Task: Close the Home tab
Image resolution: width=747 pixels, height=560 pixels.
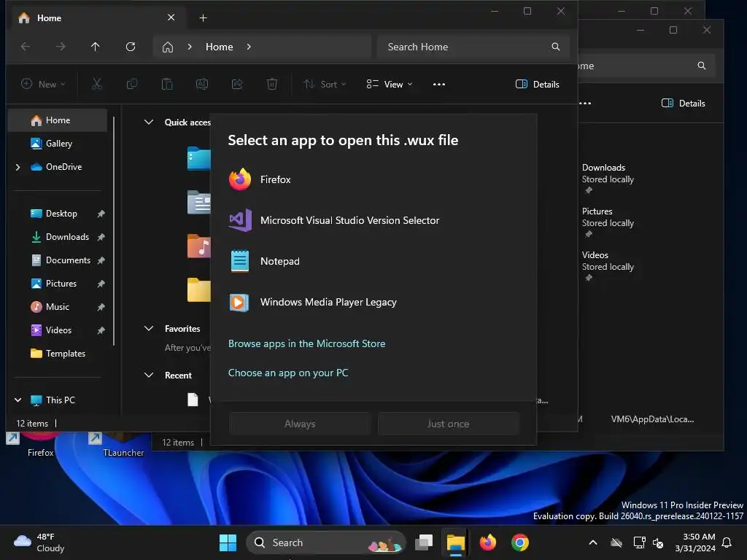Action: point(171,17)
